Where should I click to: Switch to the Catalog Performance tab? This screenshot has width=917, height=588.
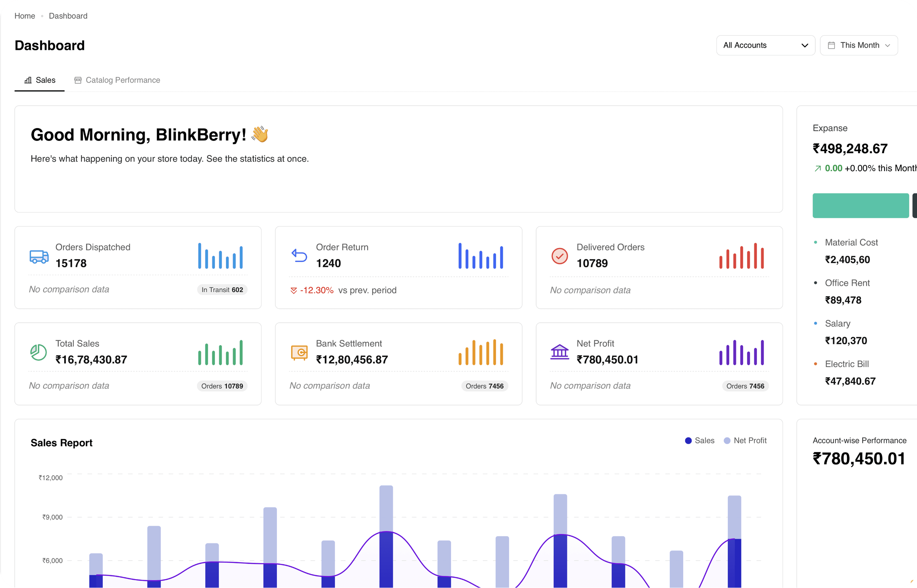117,80
